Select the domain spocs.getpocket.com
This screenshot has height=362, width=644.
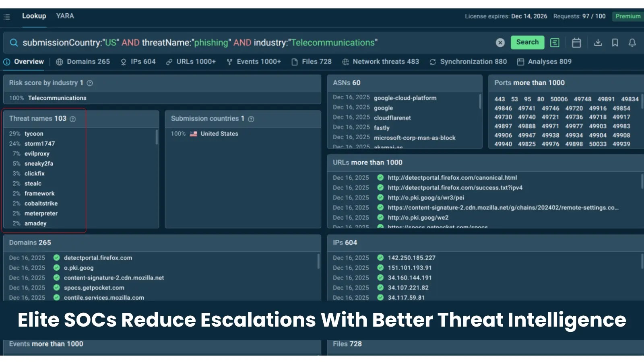point(94,288)
